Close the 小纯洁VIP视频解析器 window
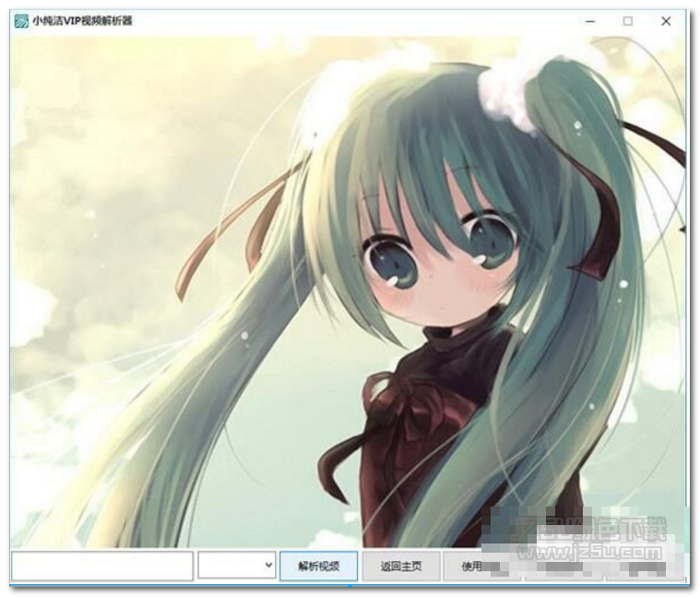The height and width of the screenshot is (597, 700). 666,21
